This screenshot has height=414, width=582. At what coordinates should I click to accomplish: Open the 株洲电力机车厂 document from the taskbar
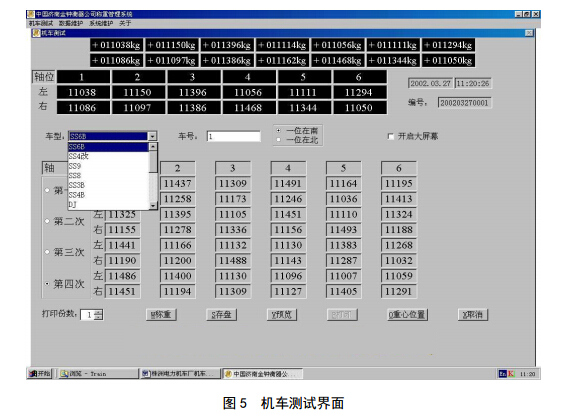click(180, 374)
